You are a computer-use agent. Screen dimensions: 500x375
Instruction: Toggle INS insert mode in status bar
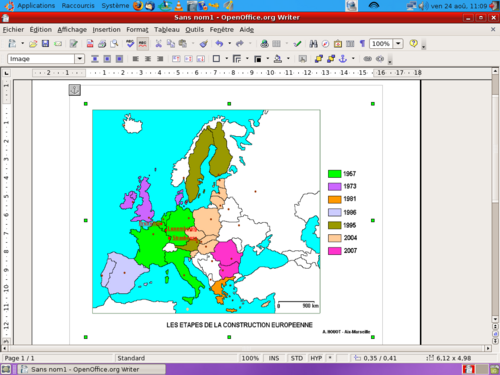tap(274, 358)
